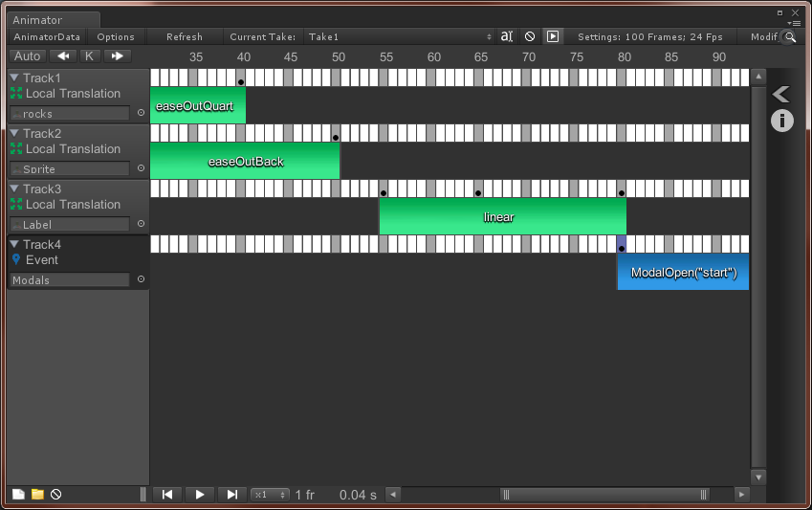Jump to previous keyframe with double-left arrow
812x510 pixels.
[x=63, y=55]
